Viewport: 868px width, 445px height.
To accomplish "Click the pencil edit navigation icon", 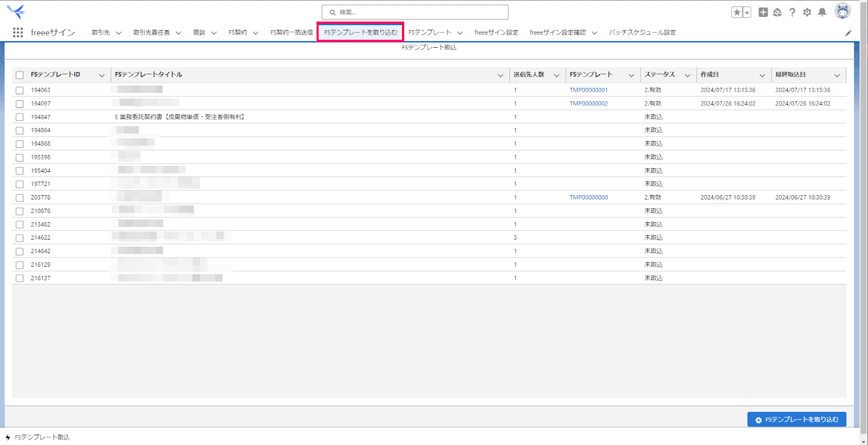I will click(x=848, y=33).
